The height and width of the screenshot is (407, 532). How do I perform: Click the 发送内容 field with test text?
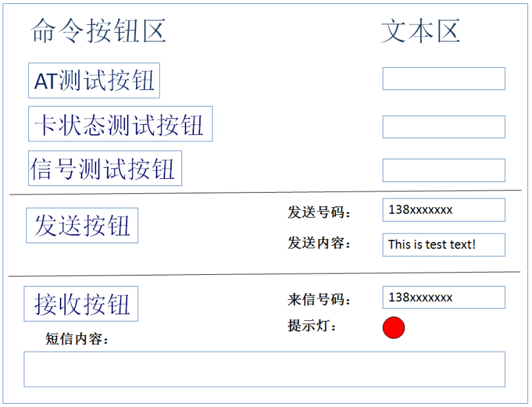(x=444, y=245)
